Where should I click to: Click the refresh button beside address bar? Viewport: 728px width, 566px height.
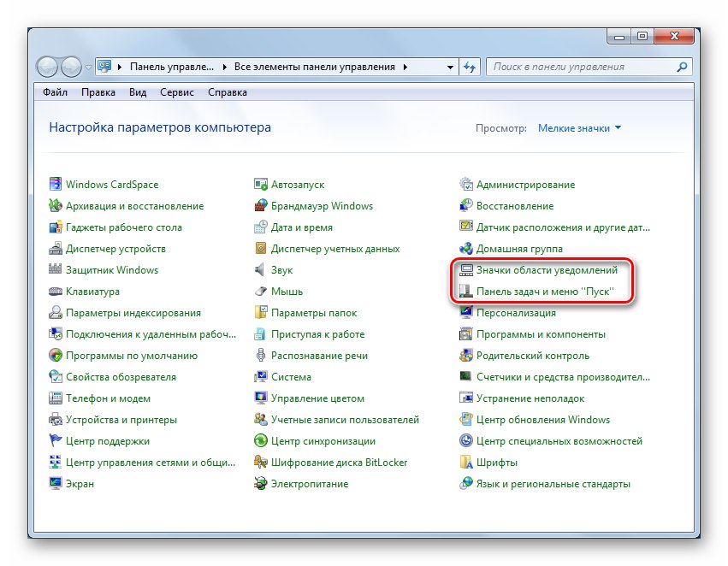click(470, 68)
